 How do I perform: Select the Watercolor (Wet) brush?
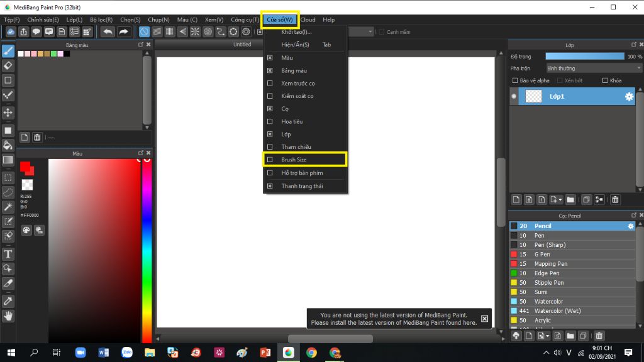[x=572, y=311]
